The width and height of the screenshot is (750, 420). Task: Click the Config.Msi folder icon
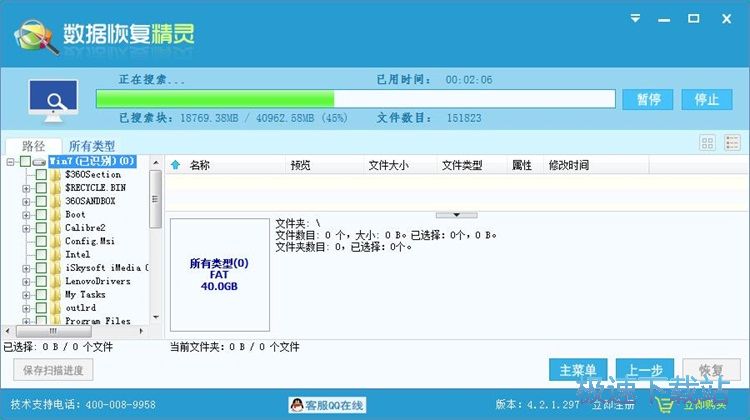tap(55, 241)
